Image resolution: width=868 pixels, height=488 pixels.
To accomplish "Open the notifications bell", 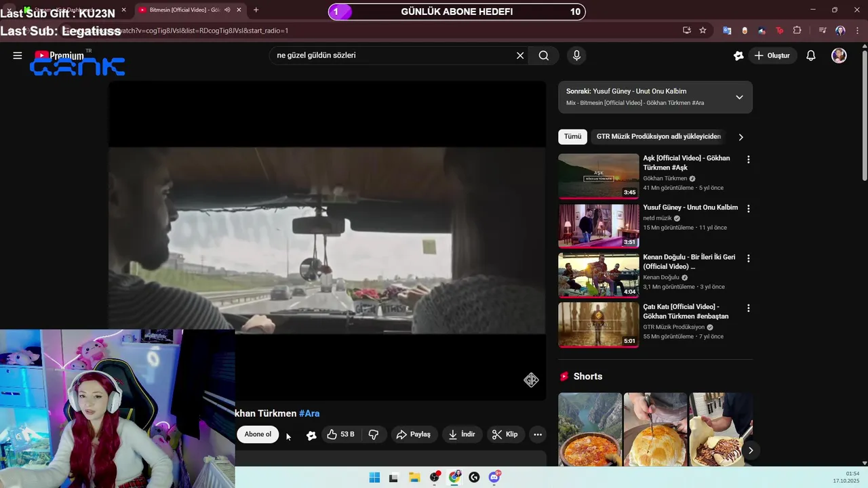I will point(811,56).
